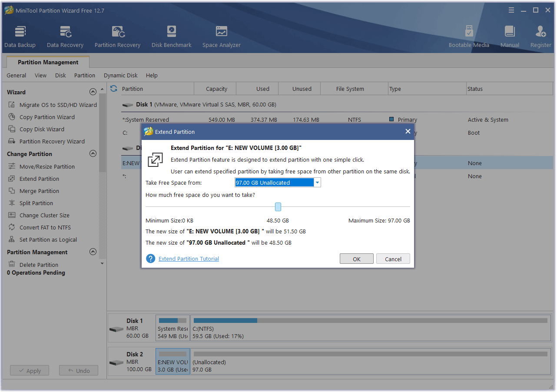This screenshot has height=392, width=557.
Task: Click Split Partition icon
Action: coord(12,203)
